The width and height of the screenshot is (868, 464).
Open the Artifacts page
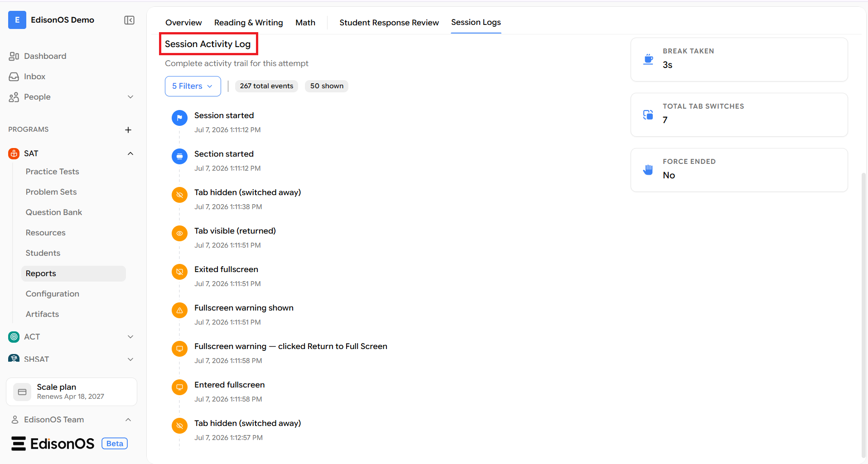(42, 314)
